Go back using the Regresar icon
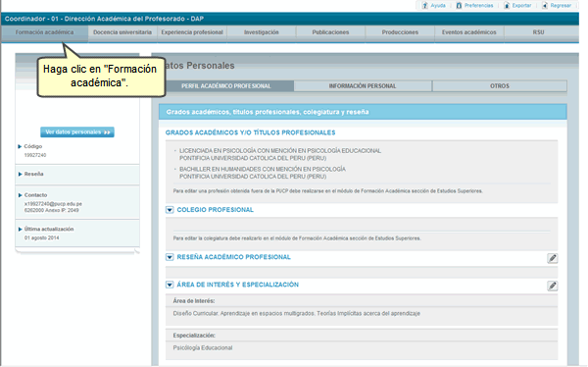Image resolution: width=588 pixels, height=367 pixels. pos(545,5)
